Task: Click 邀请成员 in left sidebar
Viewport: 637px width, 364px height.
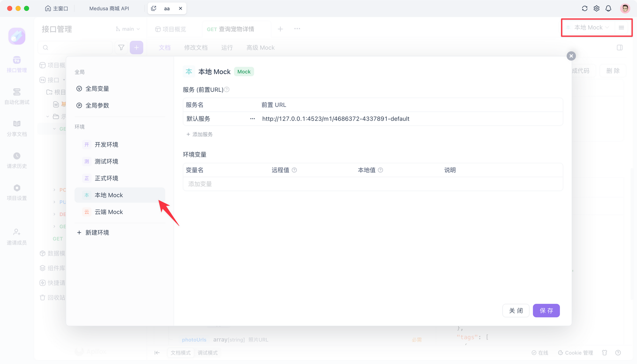Action: click(x=17, y=237)
